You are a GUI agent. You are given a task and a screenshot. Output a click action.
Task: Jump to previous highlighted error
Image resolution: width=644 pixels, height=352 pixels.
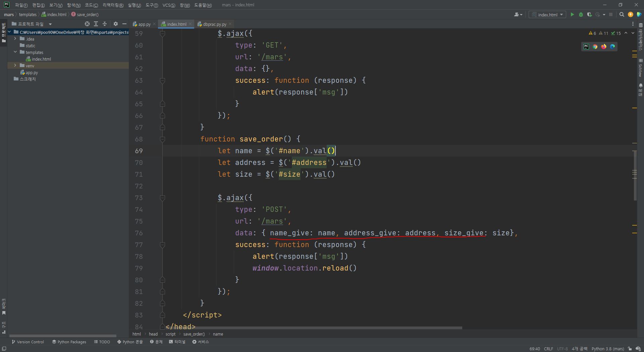pos(626,33)
